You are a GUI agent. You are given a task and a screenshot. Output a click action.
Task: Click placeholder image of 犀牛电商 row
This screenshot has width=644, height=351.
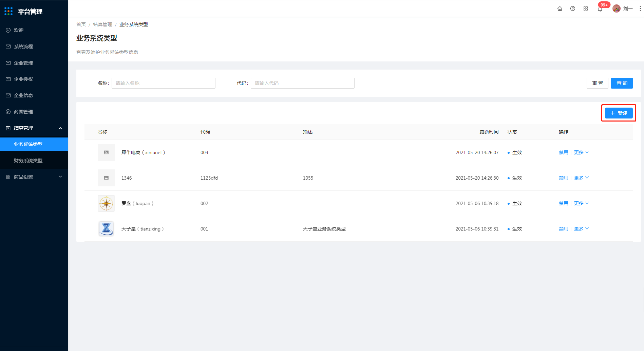(106, 152)
